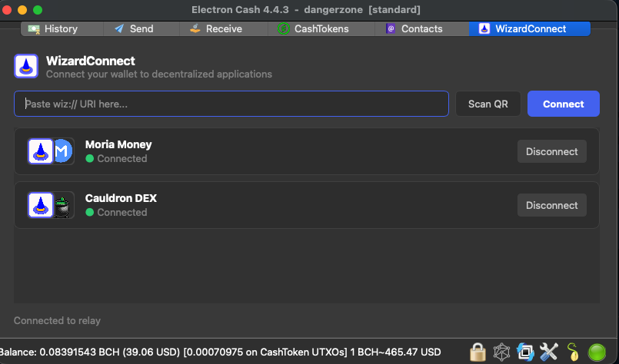This screenshot has height=364, width=619.
Task: Open the Contacts tab
Action: pyautogui.click(x=421, y=28)
